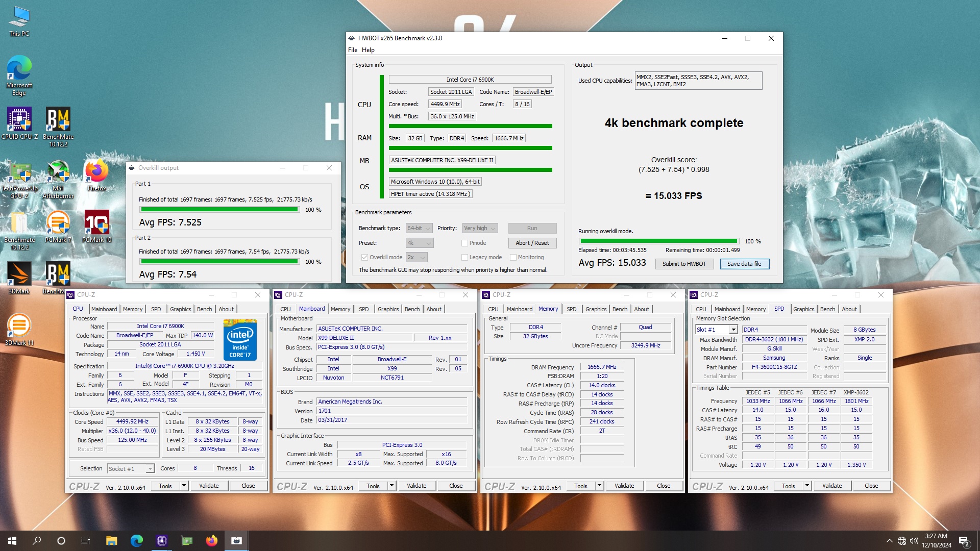The height and width of the screenshot is (551, 980).
Task: Open File Explorer from taskbar
Action: [112, 541]
